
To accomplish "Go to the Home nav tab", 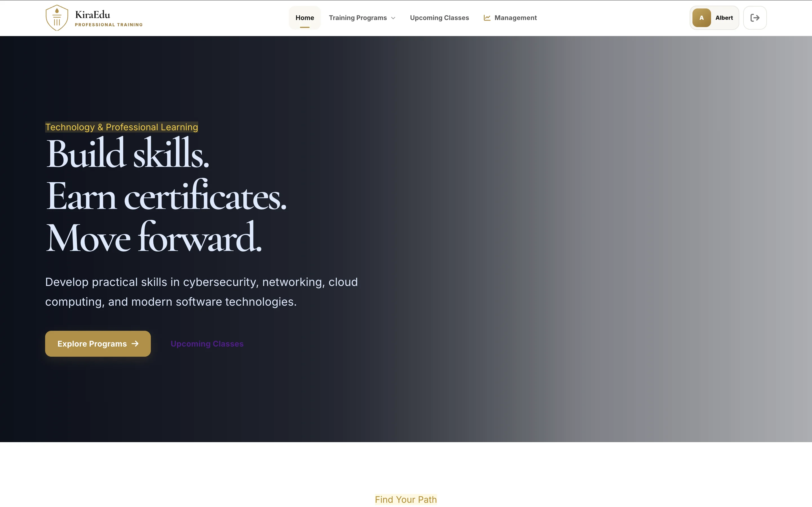I will pyautogui.click(x=304, y=18).
